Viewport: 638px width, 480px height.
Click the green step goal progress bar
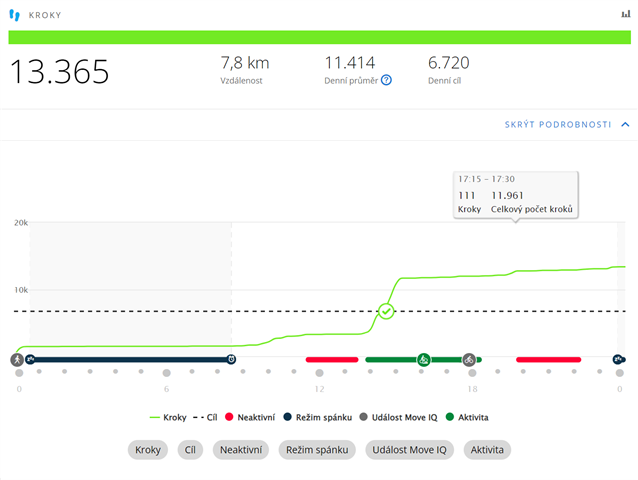coord(319,37)
